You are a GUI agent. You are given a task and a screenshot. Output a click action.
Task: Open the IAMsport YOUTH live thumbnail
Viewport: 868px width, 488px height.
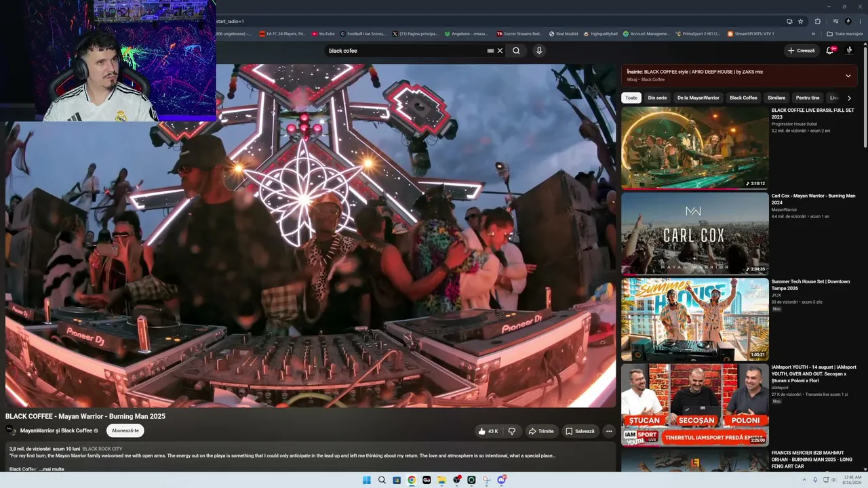coord(695,405)
